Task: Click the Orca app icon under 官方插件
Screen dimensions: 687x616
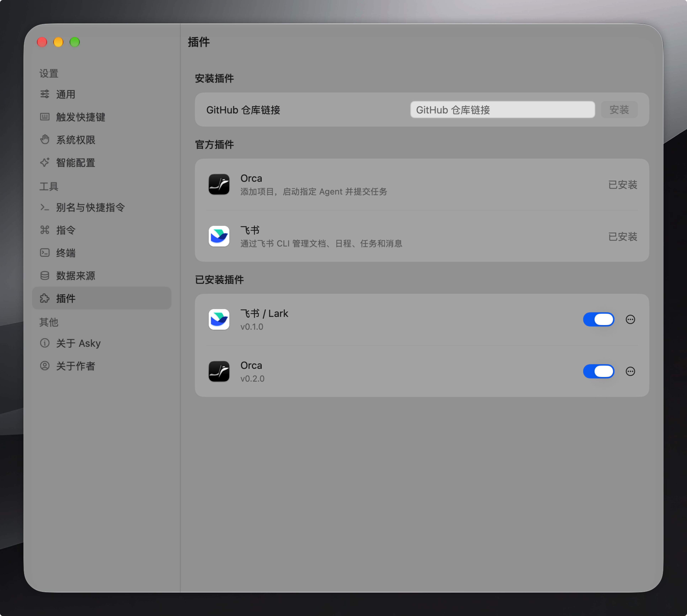Action: 219,184
